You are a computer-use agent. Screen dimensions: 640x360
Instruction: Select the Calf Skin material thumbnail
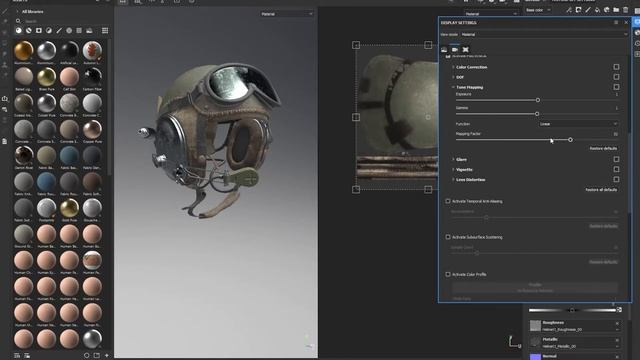[69, 77]
